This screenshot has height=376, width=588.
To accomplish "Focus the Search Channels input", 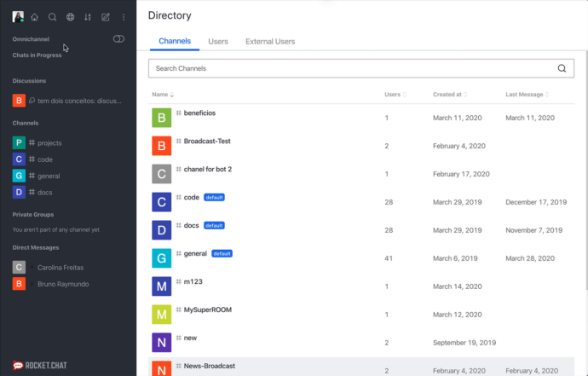I will 360,68.
